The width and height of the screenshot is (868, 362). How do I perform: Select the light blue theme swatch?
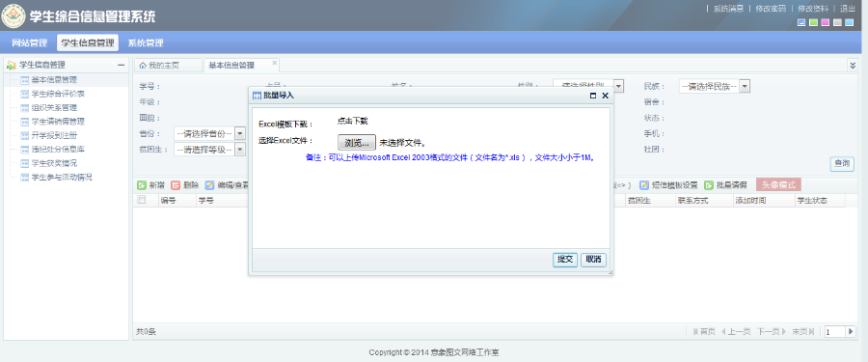[849, 23]
